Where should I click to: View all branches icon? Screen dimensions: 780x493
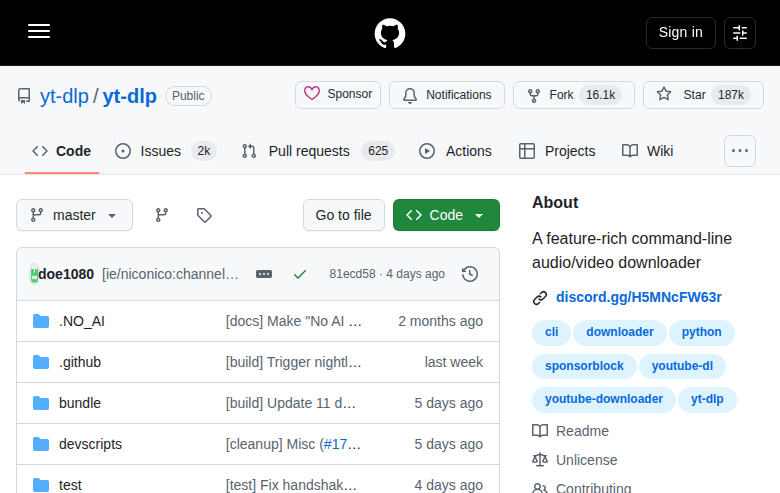pyautogui.click(x=162, y=215)
